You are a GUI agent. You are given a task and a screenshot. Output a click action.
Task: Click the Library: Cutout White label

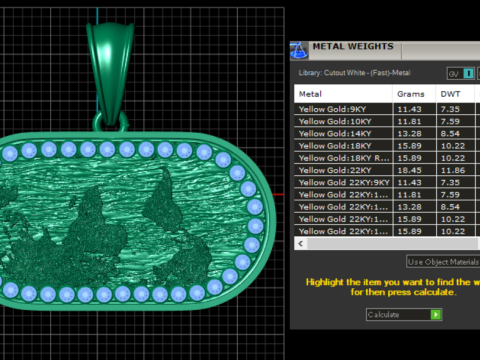click(354, 73)
